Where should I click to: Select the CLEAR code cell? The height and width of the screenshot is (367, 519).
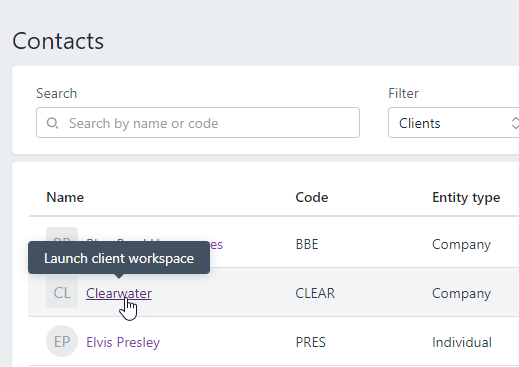315,293
